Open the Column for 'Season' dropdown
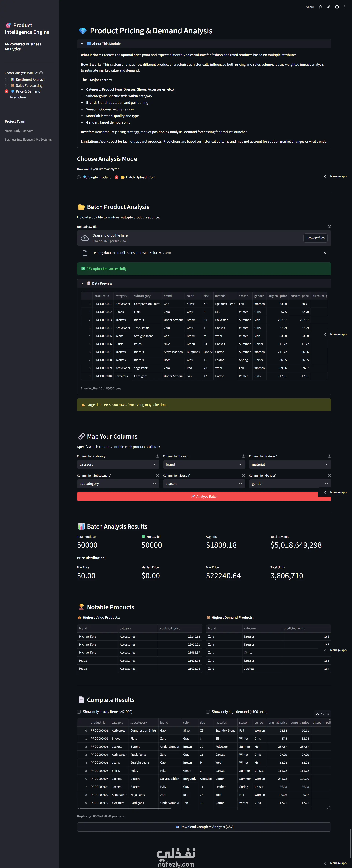The height and width of the screenshot is (868, 352). click(204, 484)
